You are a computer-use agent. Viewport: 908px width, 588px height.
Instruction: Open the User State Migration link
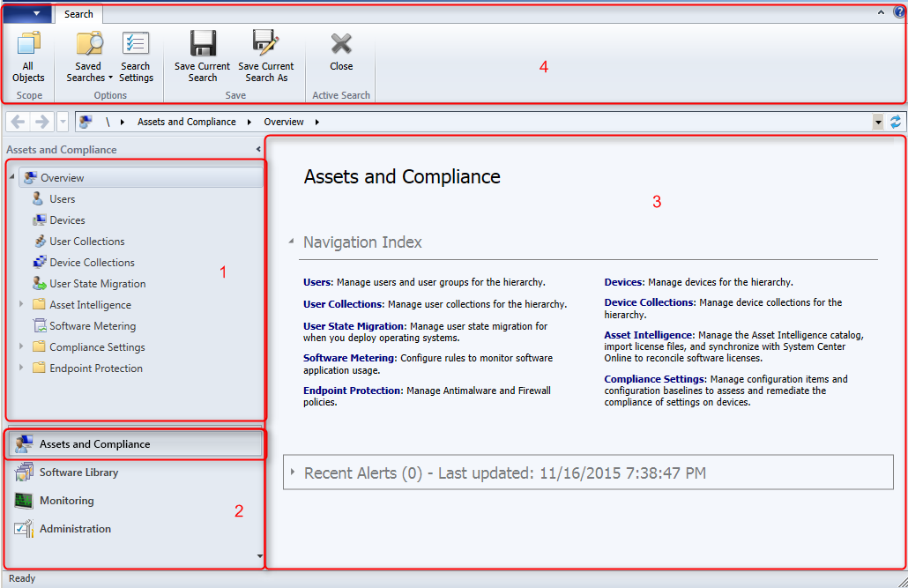[354, 326]
